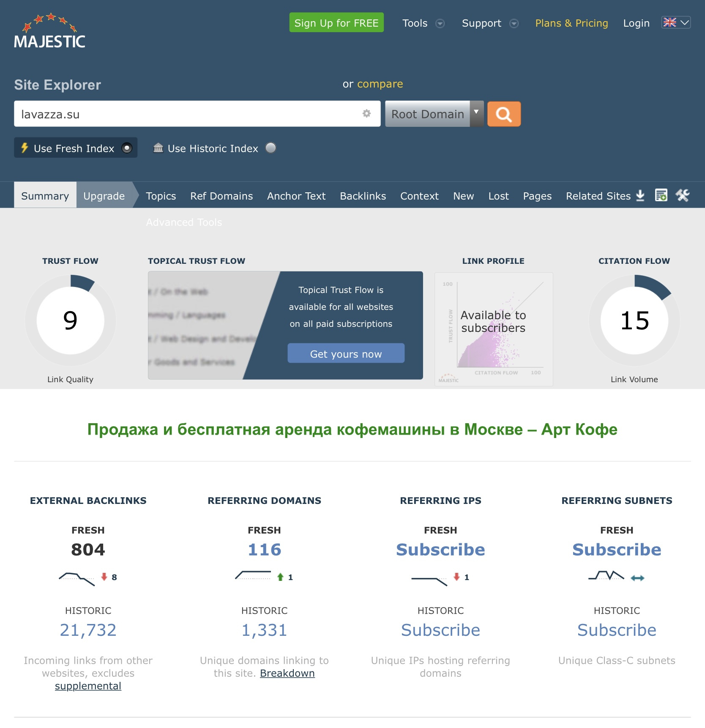
Task: Click historic Referring Subnets Subscribe link
Action: tap(617, 630)
